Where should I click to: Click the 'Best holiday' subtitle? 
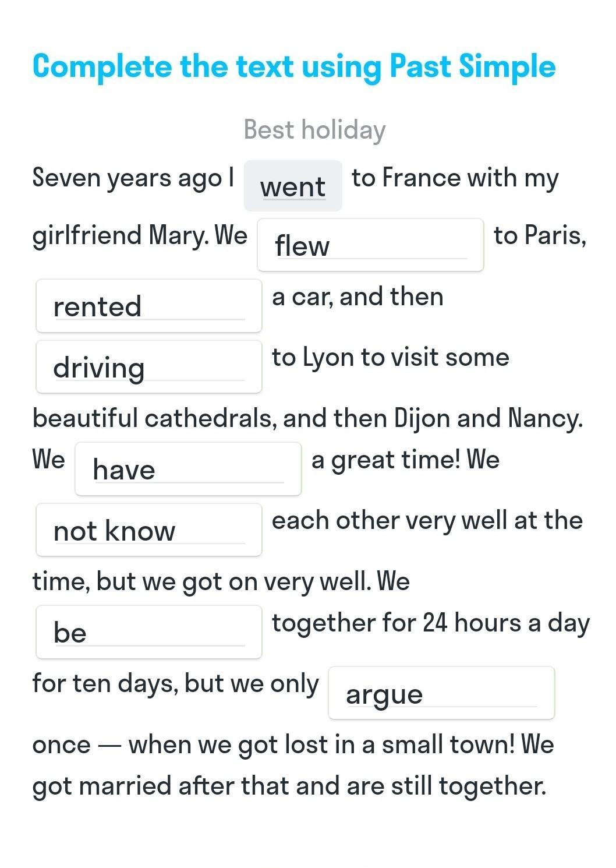point(314,129)
